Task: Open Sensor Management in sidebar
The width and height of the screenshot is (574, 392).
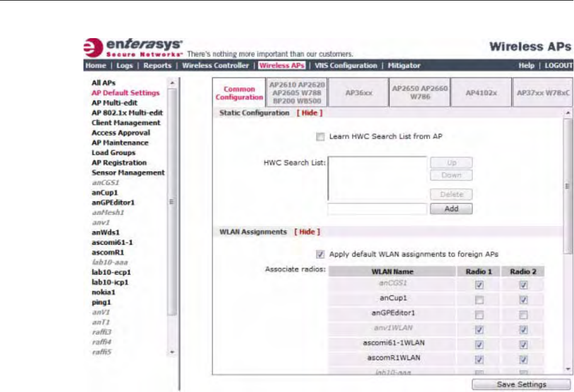Action: (128, 173)
